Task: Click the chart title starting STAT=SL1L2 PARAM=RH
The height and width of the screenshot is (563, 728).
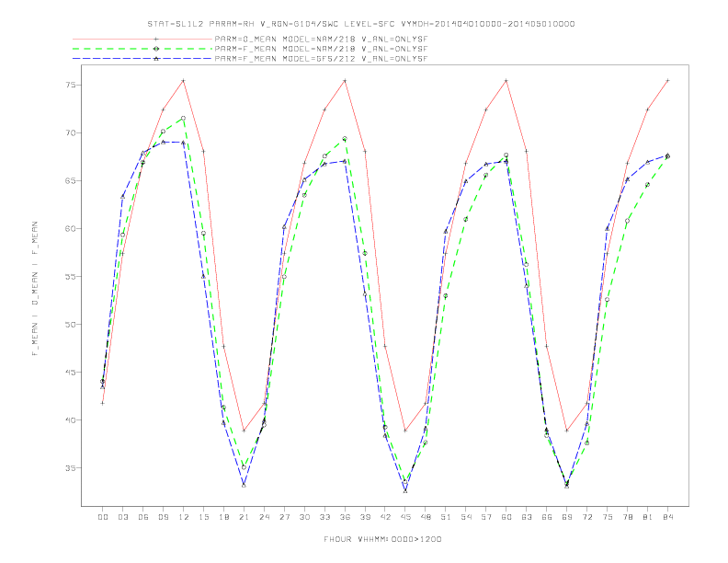Action: click(361, 24)
